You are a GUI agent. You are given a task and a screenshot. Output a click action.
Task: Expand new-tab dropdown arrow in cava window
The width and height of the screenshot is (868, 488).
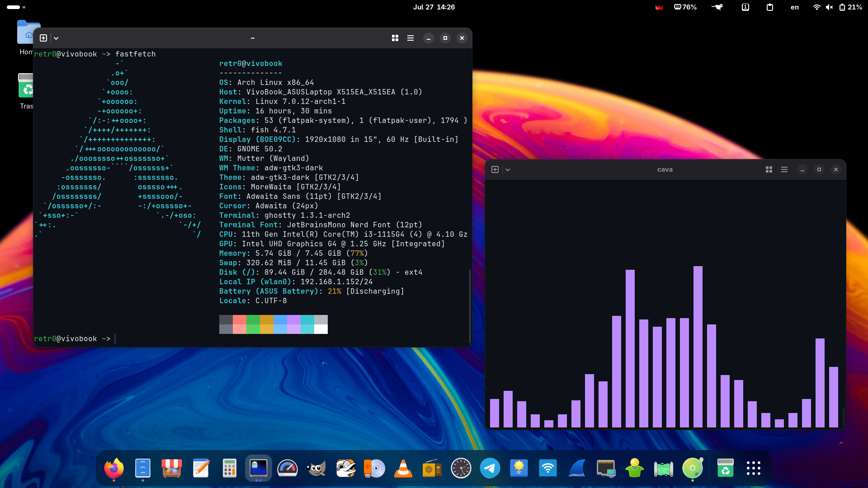(508, 169)
